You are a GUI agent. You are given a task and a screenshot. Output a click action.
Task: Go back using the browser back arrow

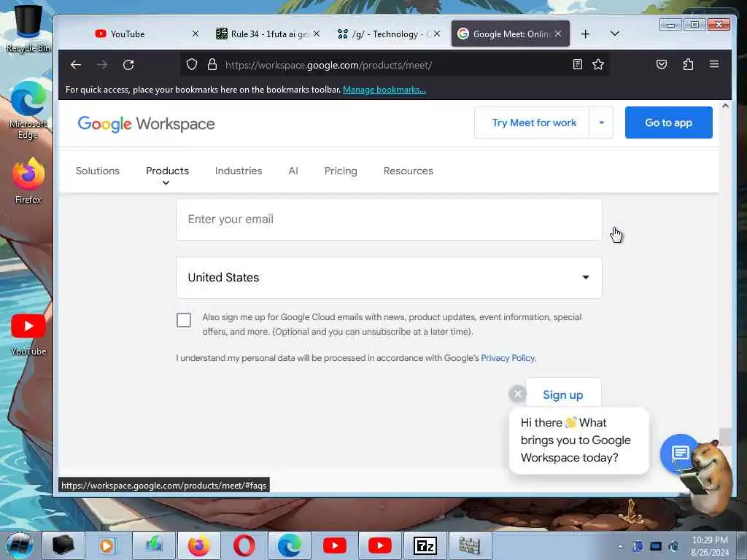[x=76, y=65]
